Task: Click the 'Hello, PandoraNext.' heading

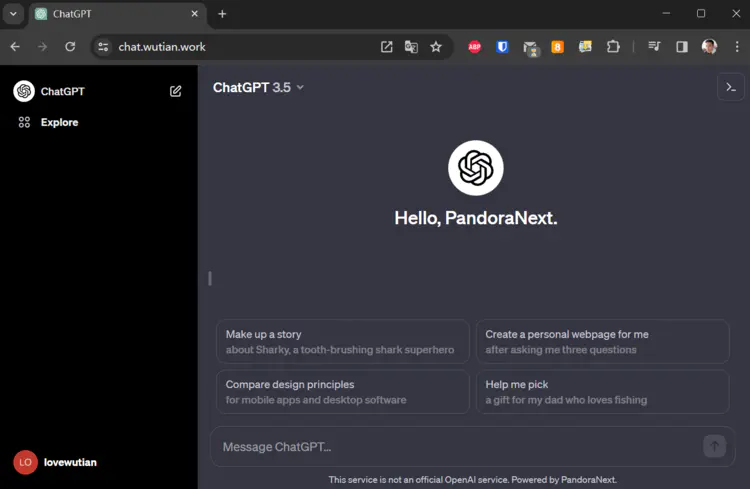Action: (x=476, y=218)
